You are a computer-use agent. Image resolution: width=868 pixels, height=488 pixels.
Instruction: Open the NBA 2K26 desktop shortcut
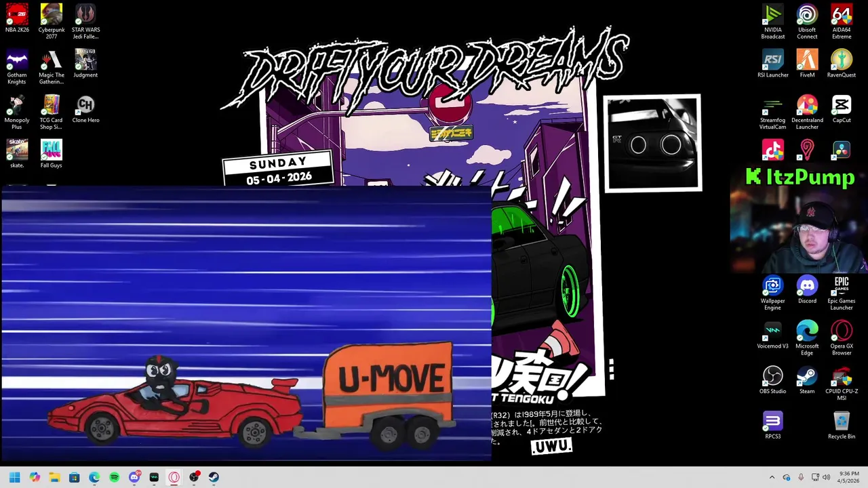(17, 19)
